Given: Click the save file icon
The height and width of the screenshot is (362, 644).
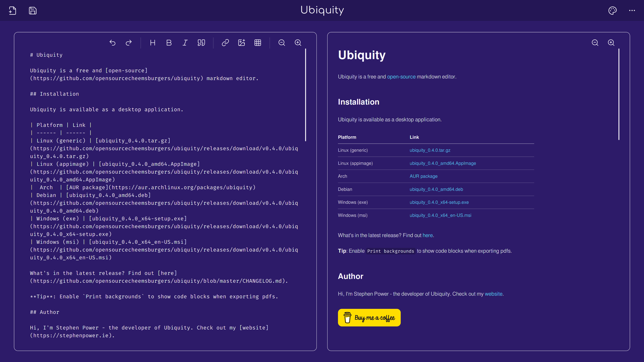Looking at the screenshot, I should (33, 11).
